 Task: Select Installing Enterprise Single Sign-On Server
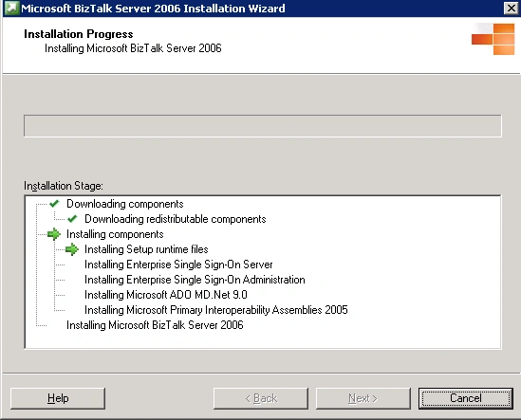[178, 265]
